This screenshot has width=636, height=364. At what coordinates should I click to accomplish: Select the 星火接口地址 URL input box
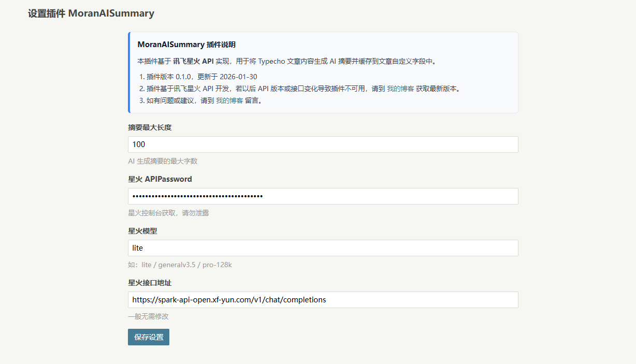322,300
